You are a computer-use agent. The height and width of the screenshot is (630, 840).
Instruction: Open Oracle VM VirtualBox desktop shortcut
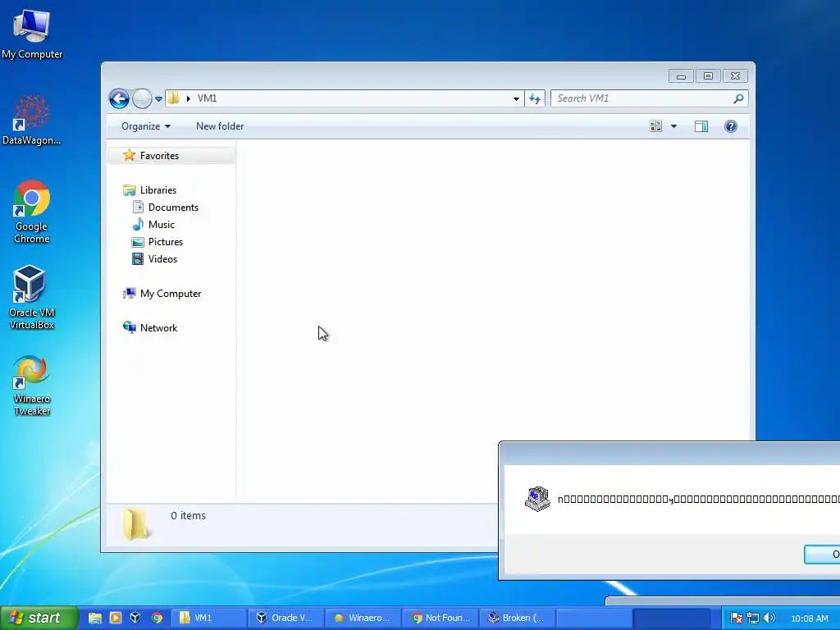pyautogui.click(x=32, y=297)
